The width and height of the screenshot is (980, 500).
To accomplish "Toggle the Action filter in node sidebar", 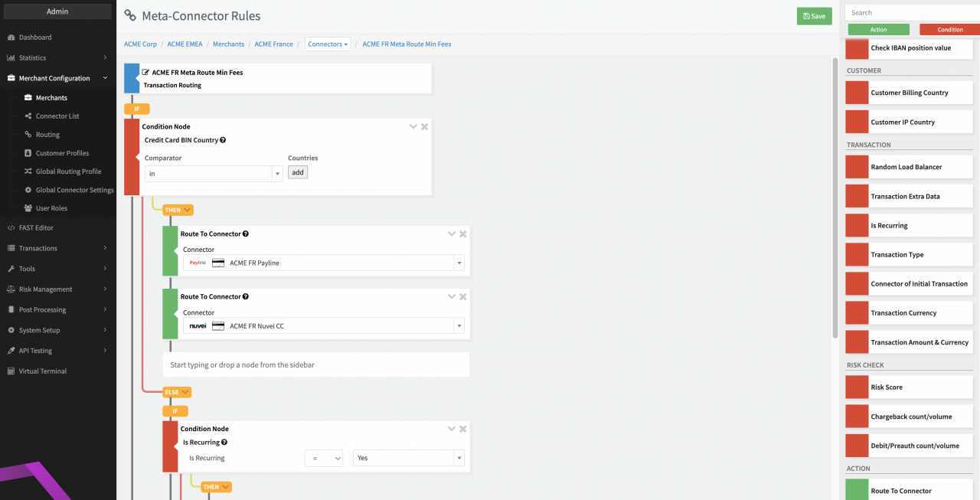I will [x=878, y=30].
